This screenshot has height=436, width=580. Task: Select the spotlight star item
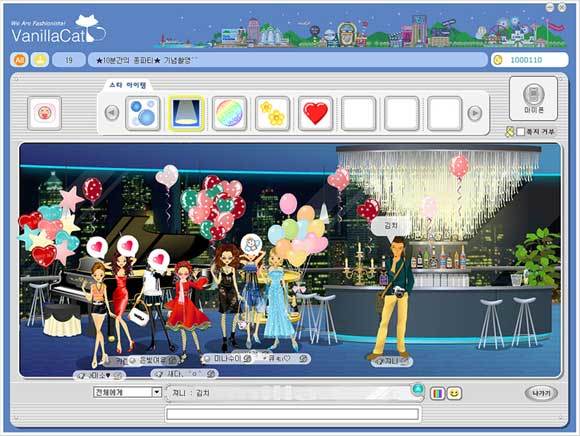click(186, 113)
